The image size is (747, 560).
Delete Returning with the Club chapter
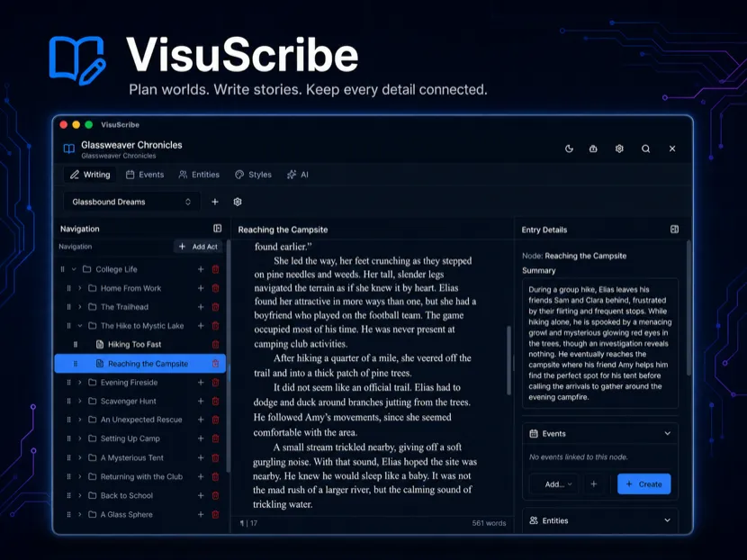pyautogui.click(x=215, y=476)
